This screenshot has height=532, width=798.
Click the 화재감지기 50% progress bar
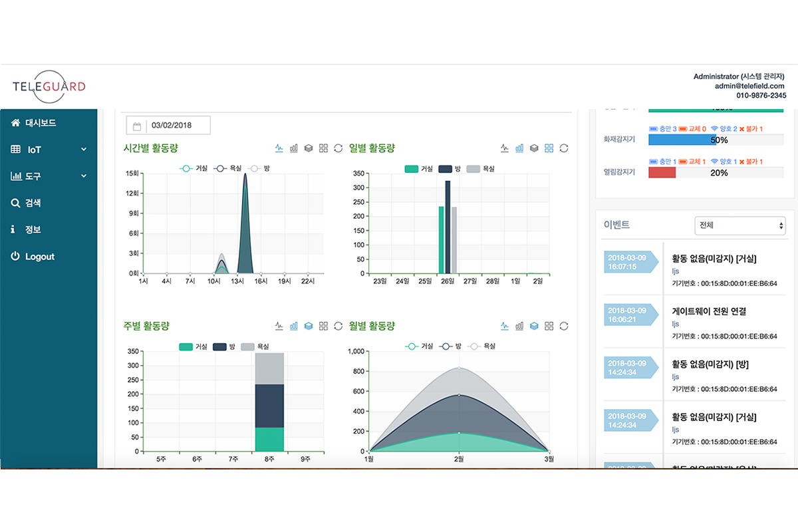point(715,140)
